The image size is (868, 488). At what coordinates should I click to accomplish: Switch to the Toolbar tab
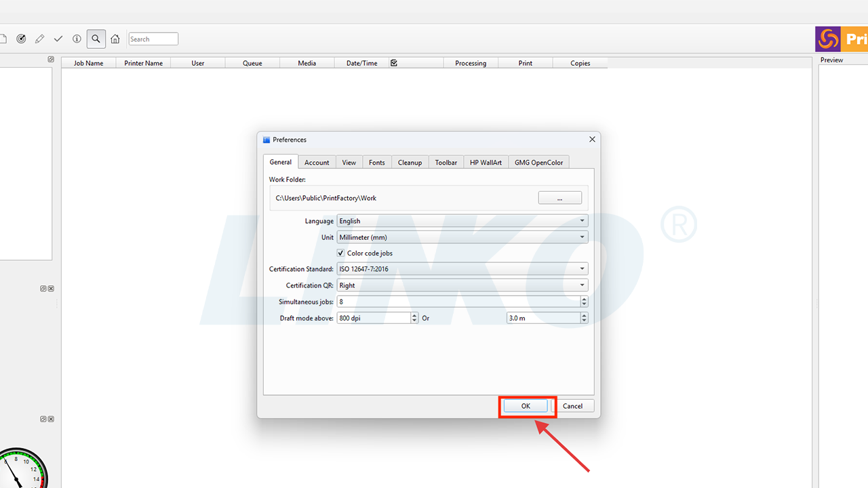pyautogui.click(x=446, y=163)
